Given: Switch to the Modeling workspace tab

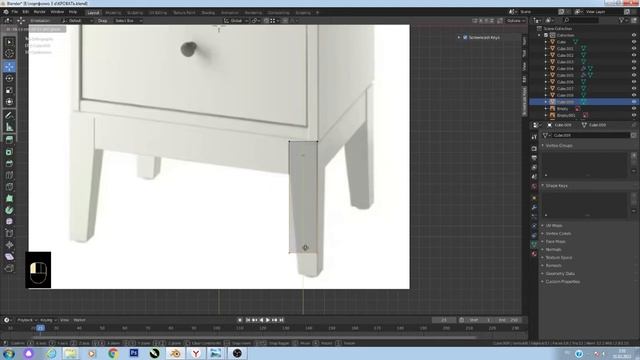Looking at the screenshot, I should [113, 13].
